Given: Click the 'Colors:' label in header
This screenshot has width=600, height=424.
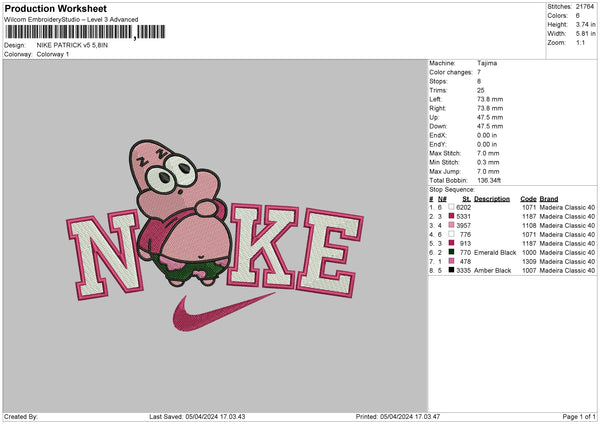Looking at the screenshot, I should [x=557, y=16].
